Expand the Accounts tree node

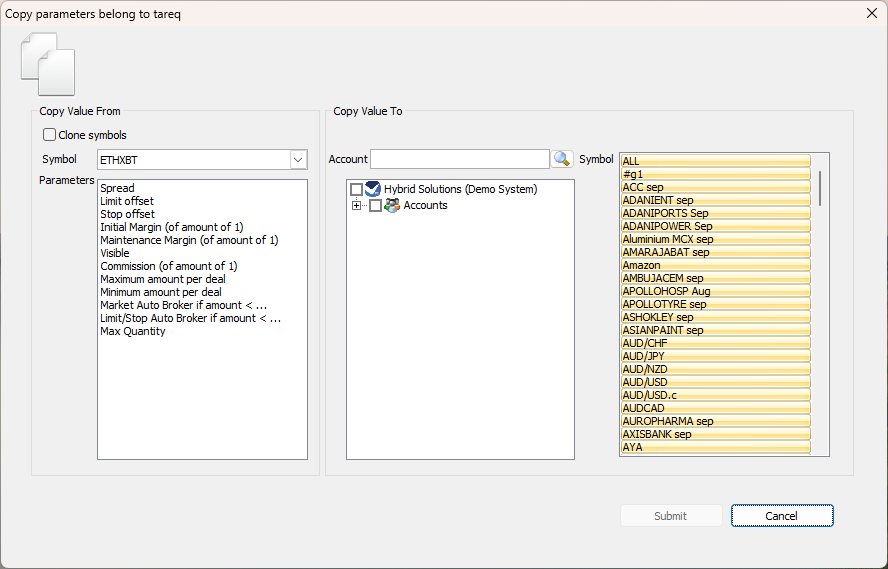pos(356,206)
